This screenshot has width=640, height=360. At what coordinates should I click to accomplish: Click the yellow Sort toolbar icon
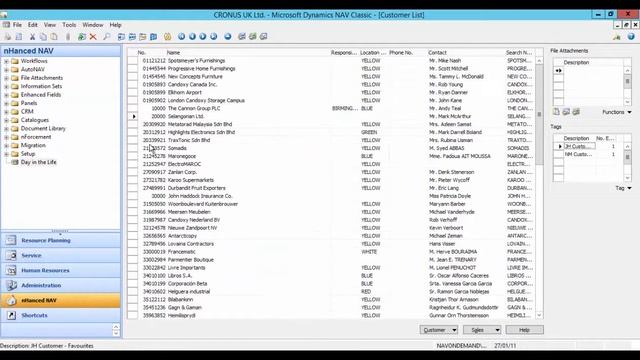point(167,37)
